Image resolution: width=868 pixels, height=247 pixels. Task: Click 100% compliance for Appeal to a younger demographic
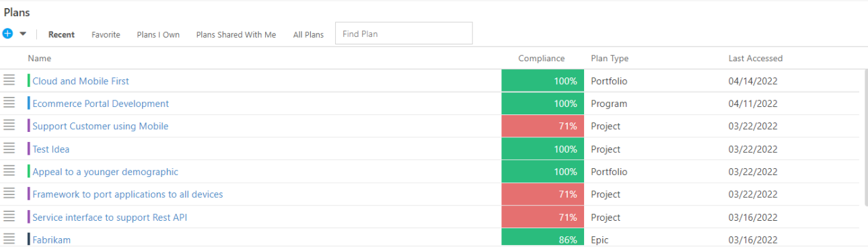(x=542, y=172)
